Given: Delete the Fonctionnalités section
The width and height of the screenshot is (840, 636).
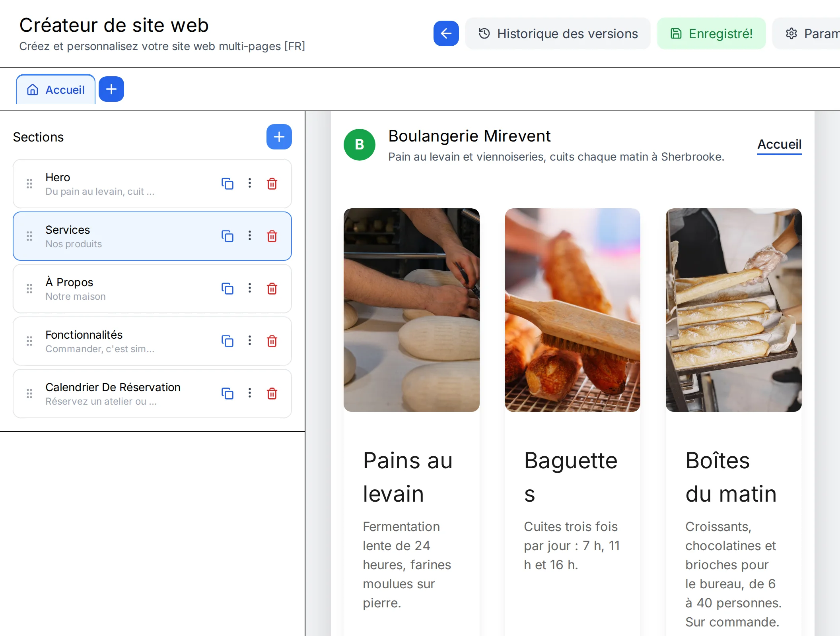Looking at the screenshot, I should [x=272, y=341].
